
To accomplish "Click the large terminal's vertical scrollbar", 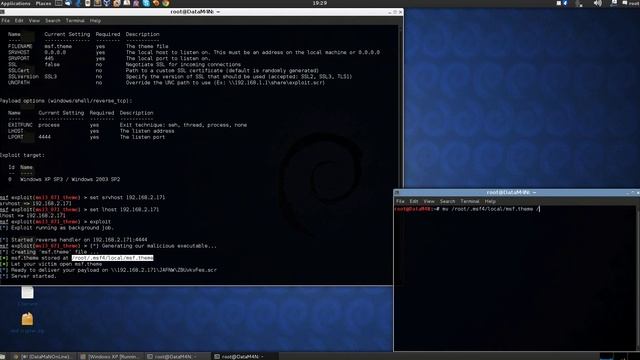I will [x=400, y=155].
